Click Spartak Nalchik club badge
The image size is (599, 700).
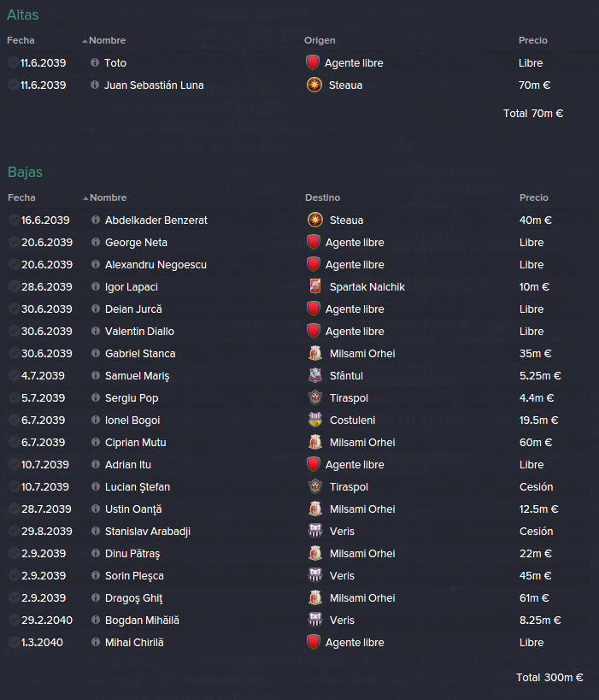[x=315, y=286]
